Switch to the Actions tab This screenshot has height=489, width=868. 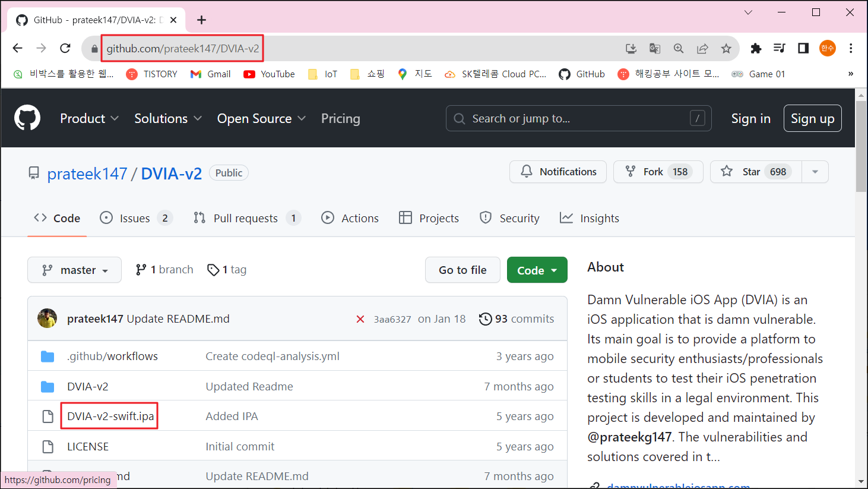[350, 218]
